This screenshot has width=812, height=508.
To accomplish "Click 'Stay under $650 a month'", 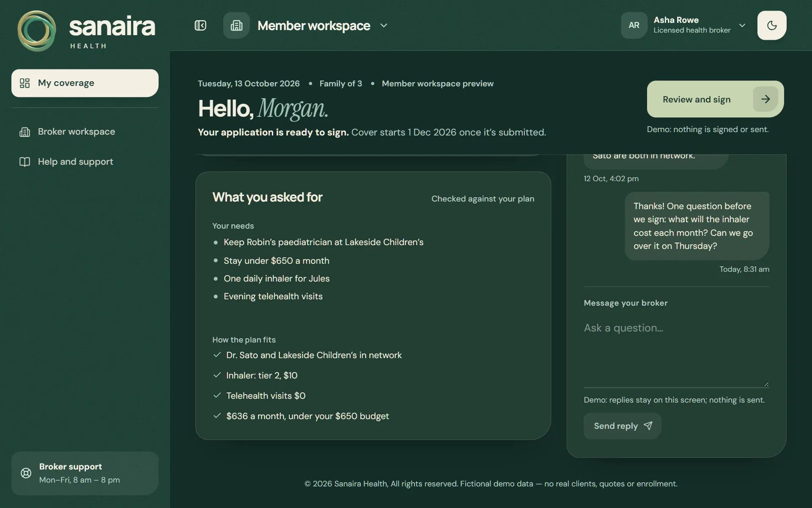I will point(277,261).
